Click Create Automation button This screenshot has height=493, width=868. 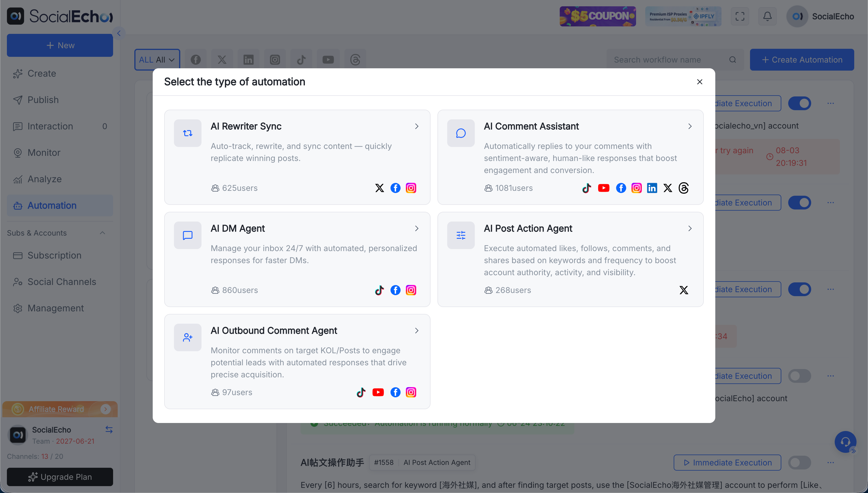point(802,60)
